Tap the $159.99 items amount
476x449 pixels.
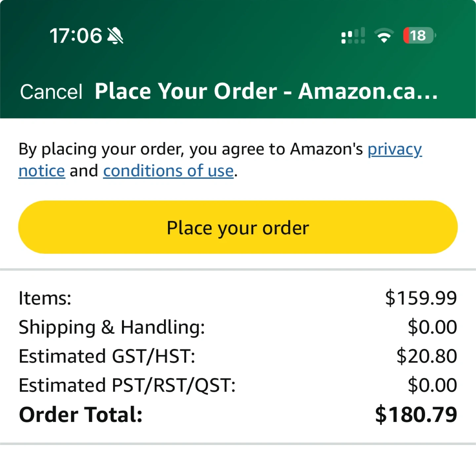(421, 298)
